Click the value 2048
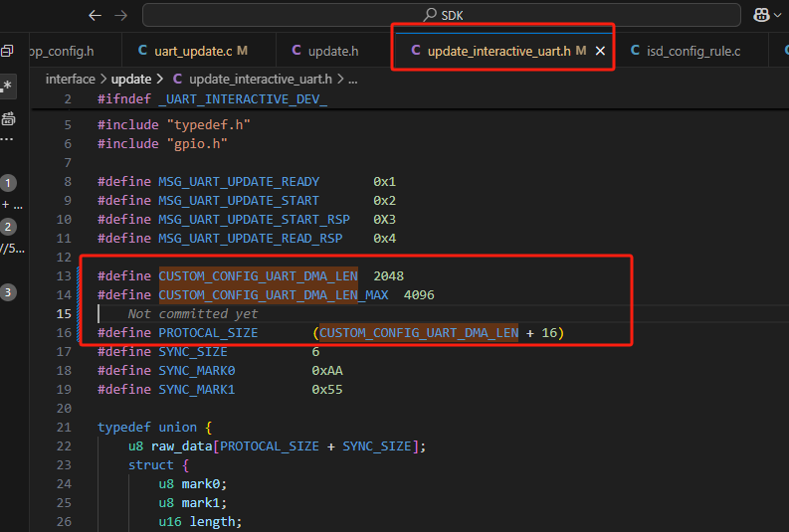 (388, 276)
